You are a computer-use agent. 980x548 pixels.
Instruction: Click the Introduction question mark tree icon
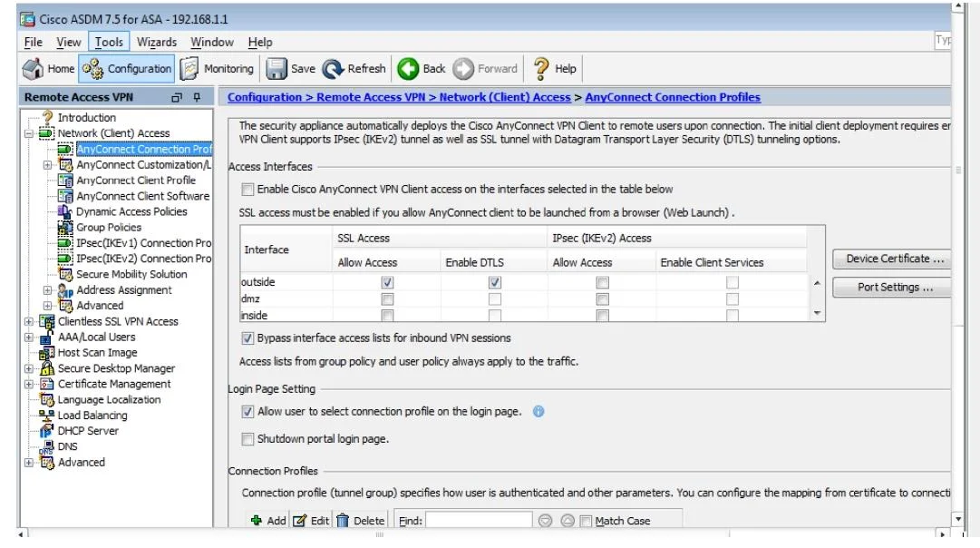(47, 117)
